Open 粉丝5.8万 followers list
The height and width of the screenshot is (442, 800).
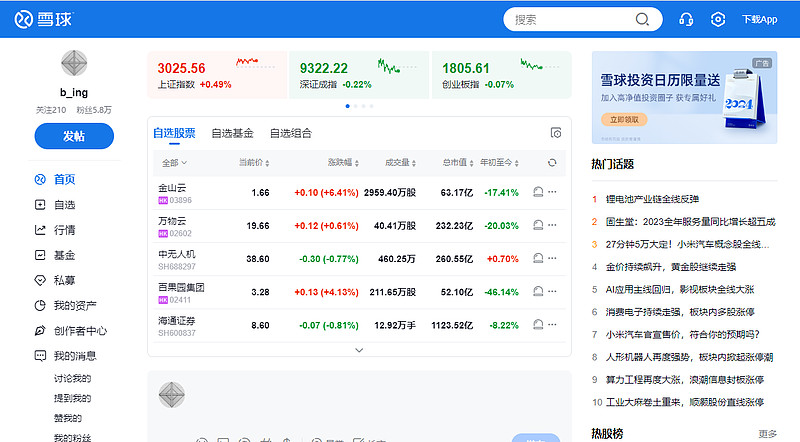click(94, 110)
